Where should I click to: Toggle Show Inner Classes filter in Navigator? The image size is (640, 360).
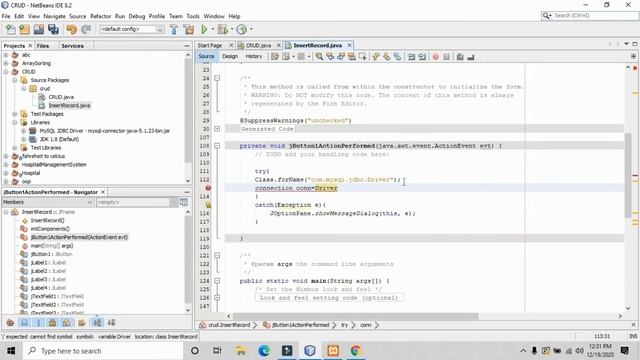[x=67, y=323]
